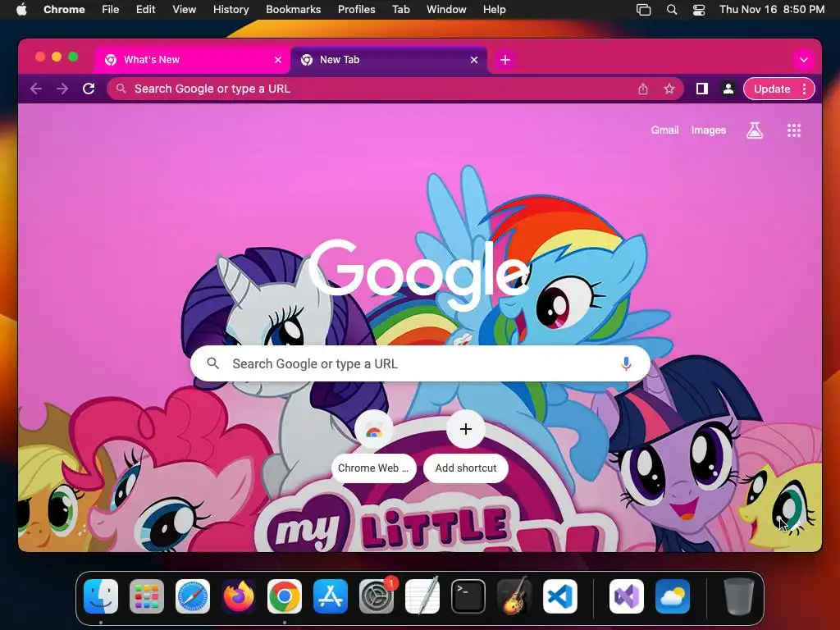Go back using the back arrow
Image resolution: width=840 pixels, height=630 pixels.
point(36,89)
